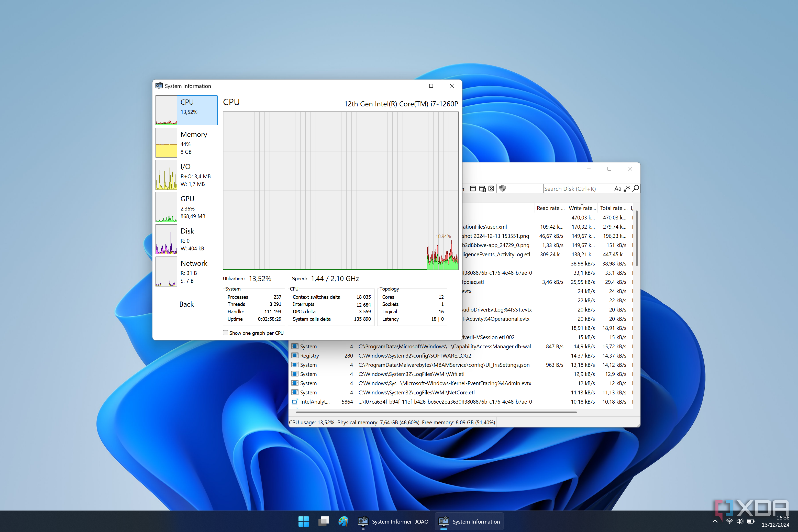
Task: Toggle the regex search option
Action: [x=627, y=189]
